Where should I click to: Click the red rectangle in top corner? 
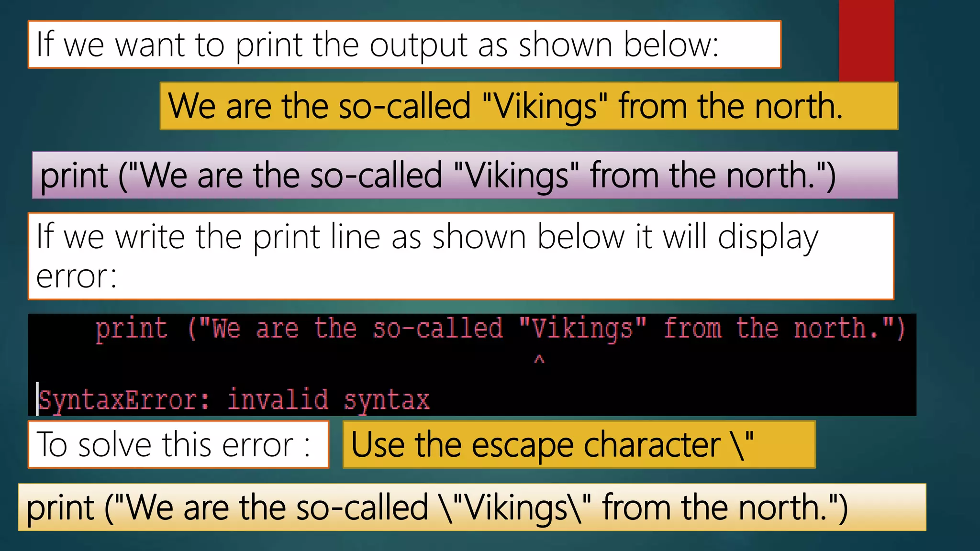pyautogui.click(x=866, y=40)
